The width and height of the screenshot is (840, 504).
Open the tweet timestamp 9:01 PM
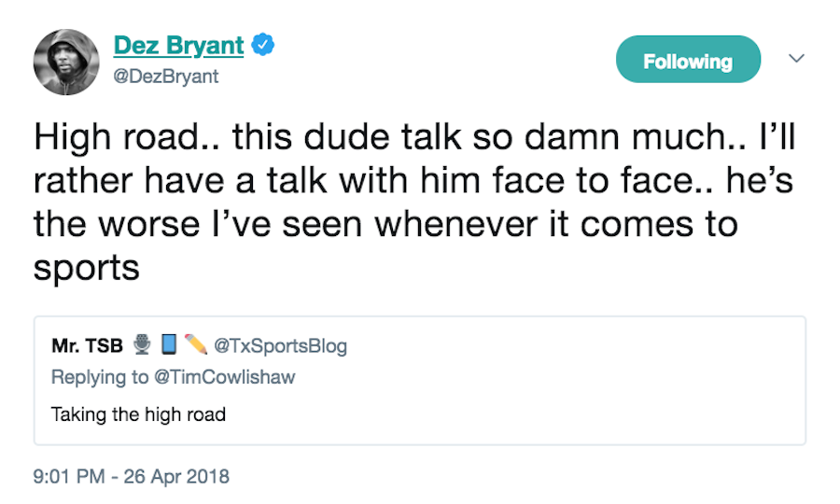pos(68,476)
